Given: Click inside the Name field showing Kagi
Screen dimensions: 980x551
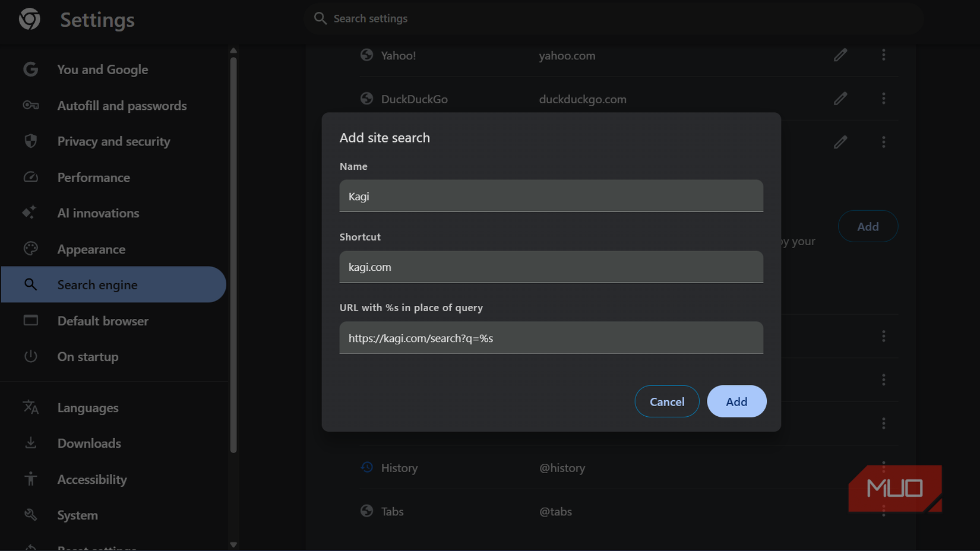Looking at the screenshot, I should coord(551,196).
